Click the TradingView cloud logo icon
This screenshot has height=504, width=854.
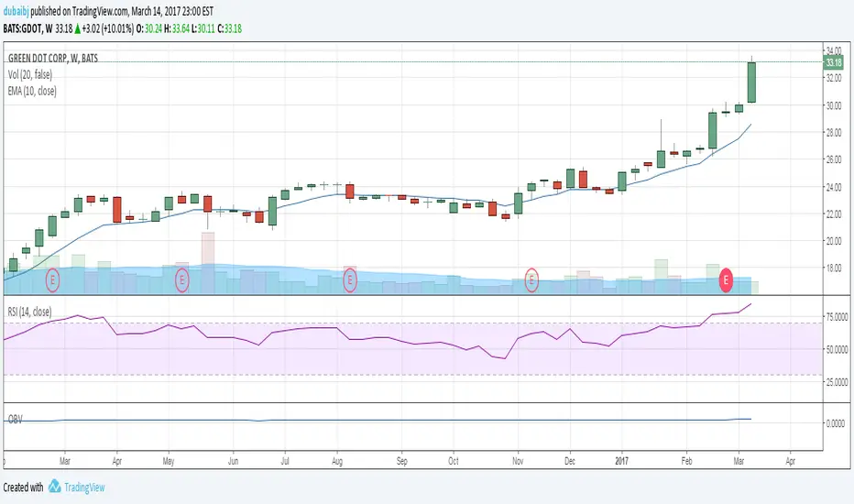54,486
